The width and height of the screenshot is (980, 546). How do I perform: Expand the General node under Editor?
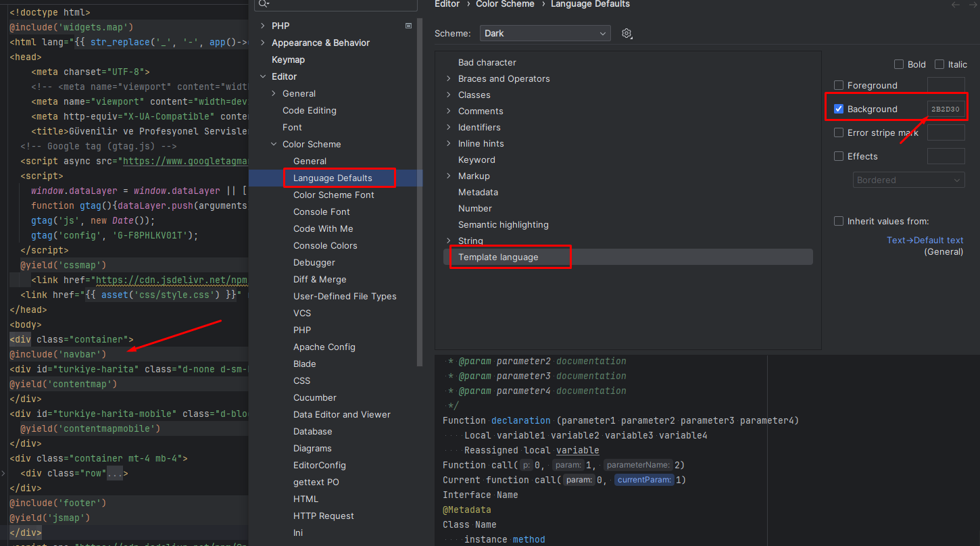tap(274, 93)
